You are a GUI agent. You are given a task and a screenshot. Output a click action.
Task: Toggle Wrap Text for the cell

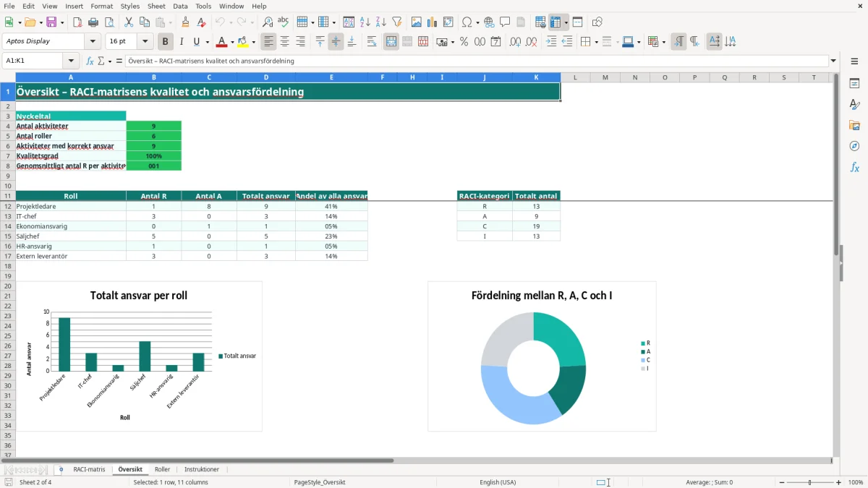click(372, 42)
